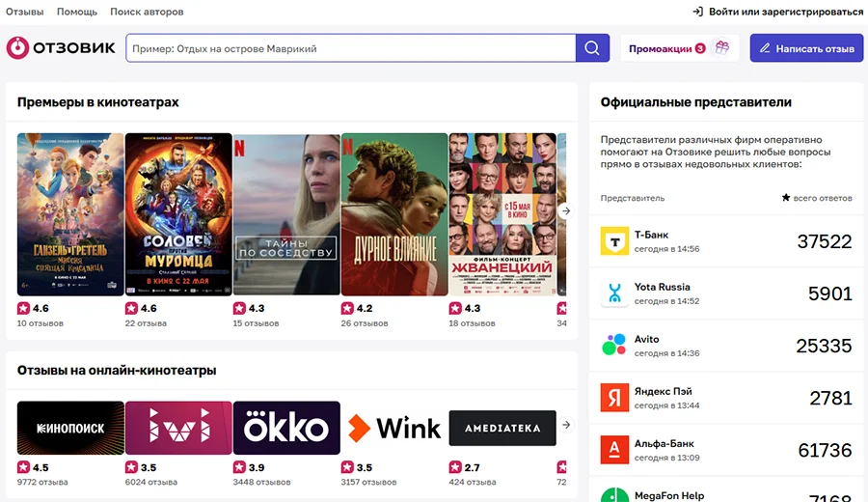Click Войти или зарегистрироваться link

coord(785,12)
